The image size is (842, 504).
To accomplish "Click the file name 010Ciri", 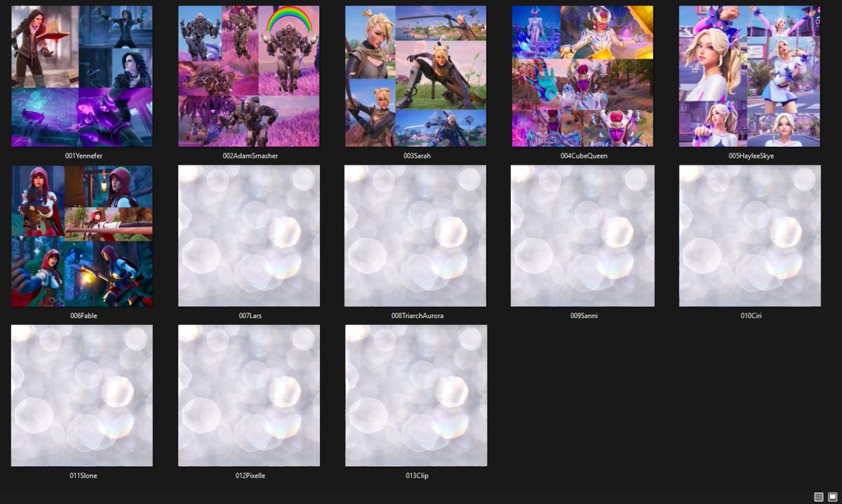I will tap(751, 315).
